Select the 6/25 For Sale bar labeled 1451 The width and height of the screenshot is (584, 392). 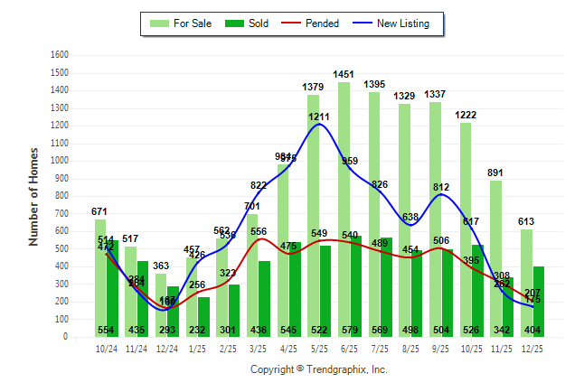point(344,208)
